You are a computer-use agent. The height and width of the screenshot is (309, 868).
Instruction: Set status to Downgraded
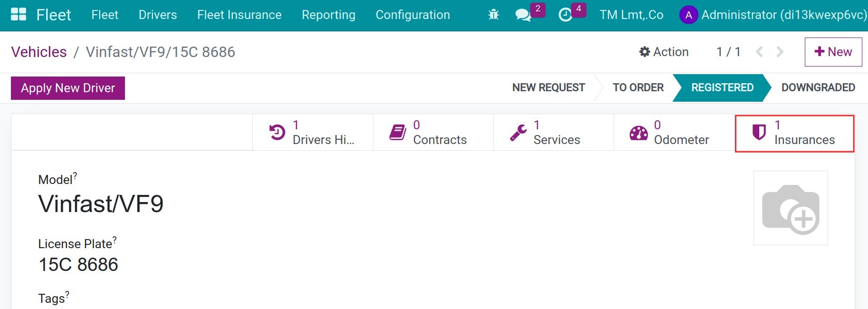click(x=818, y=87)
